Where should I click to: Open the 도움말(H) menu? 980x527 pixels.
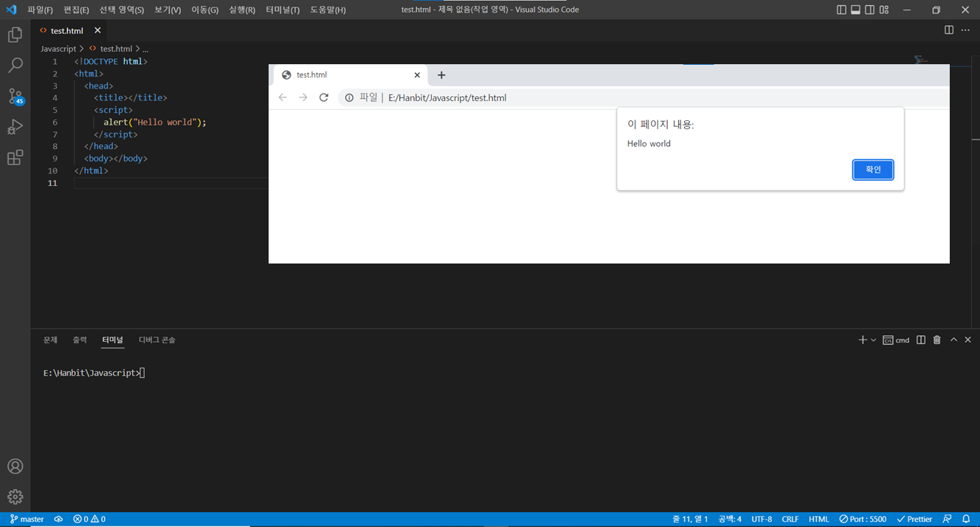[x=328, y=10]
